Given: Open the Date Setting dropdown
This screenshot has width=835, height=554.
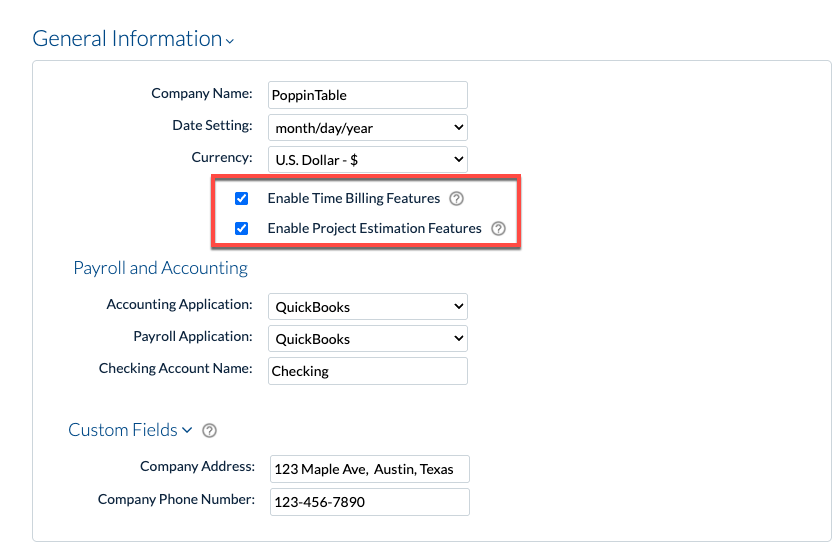Looking at the screenshot, I should pyautogui.click(x=368, y=128).
